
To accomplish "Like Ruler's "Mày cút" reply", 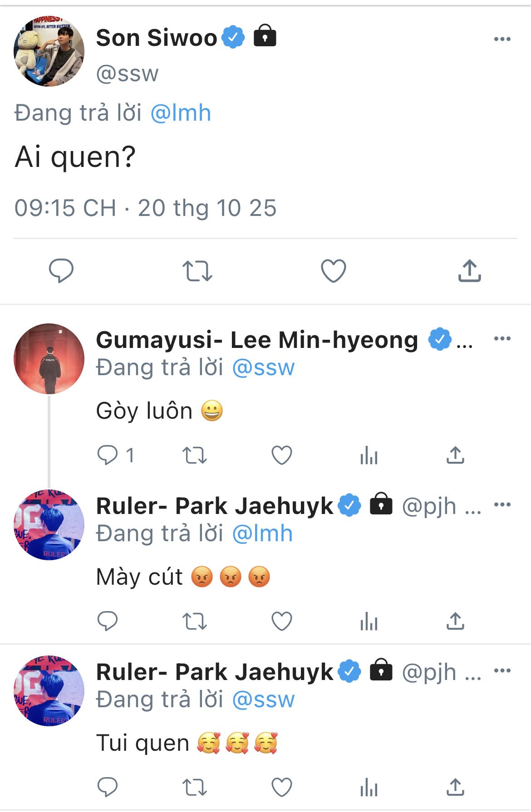I will click(281, 621).
